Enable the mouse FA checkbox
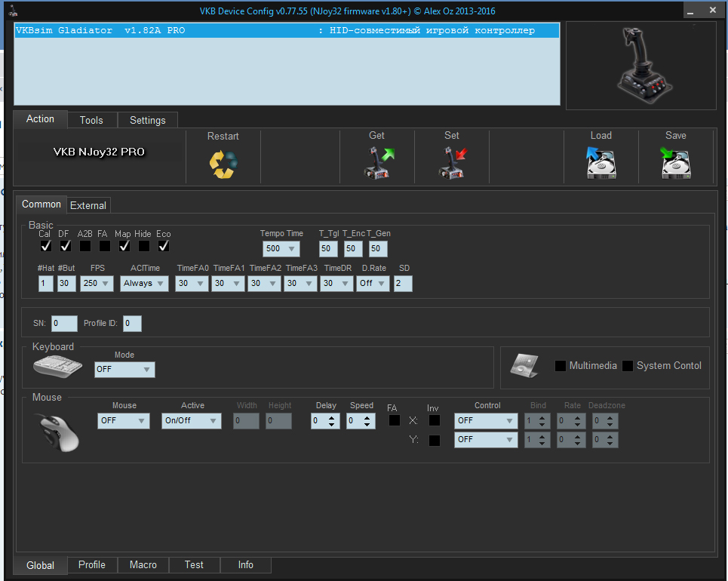728x581 pixels. point(395,420)
